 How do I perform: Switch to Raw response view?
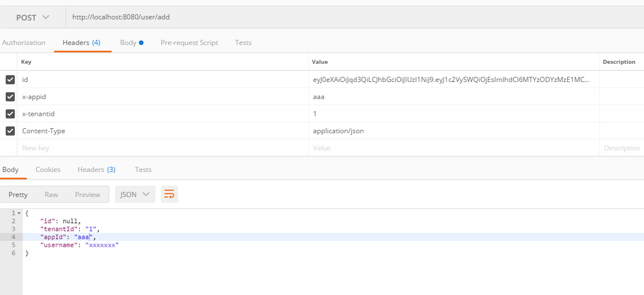coord(51,195)
